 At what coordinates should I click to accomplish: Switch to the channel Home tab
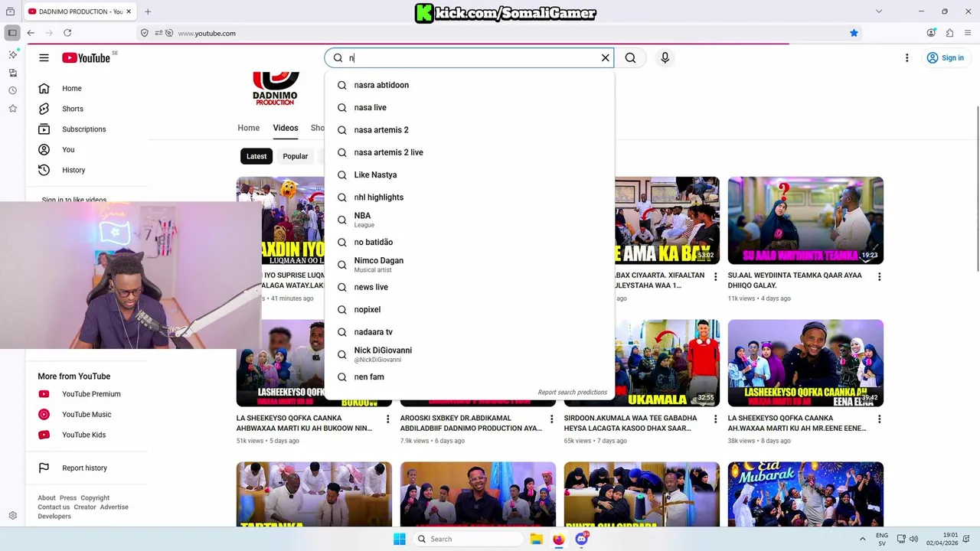coord(248,128)
